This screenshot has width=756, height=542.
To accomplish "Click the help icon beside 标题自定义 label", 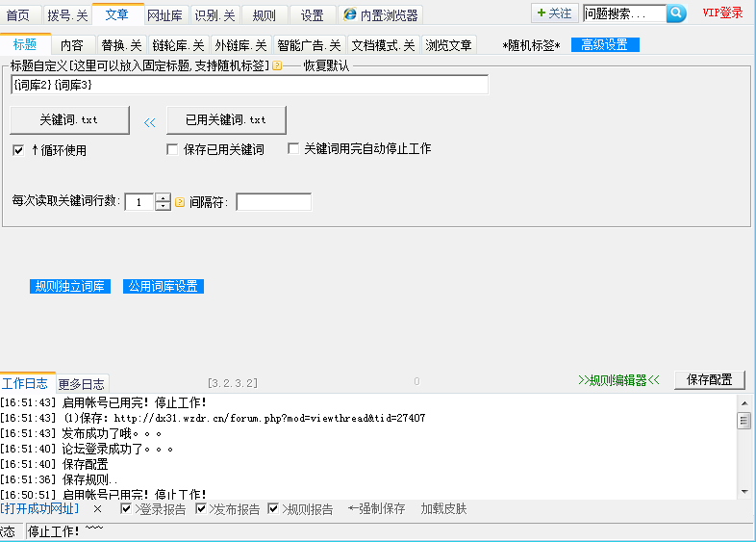I will coord(277,65).
